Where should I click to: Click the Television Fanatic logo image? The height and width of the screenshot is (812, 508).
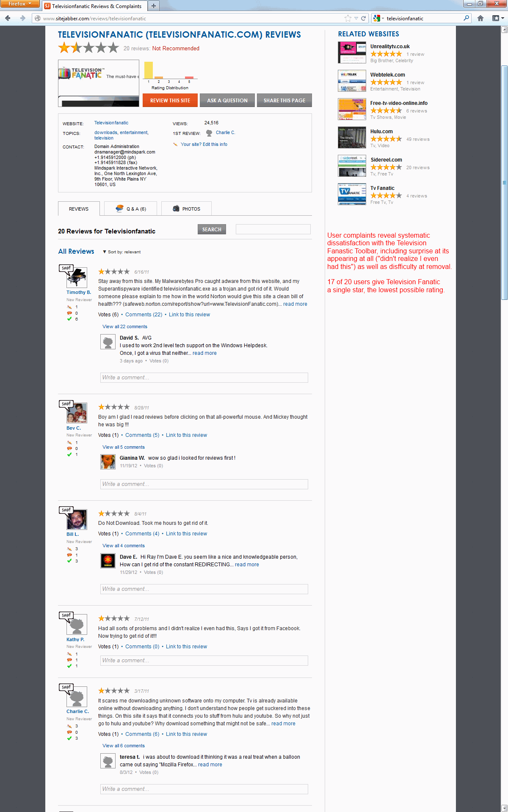pos(99,83)
